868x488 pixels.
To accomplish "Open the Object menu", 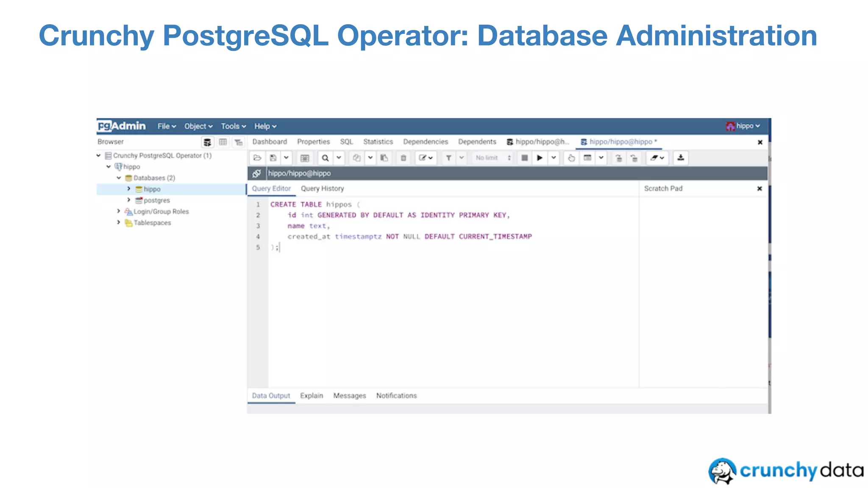I will (198, 126).
